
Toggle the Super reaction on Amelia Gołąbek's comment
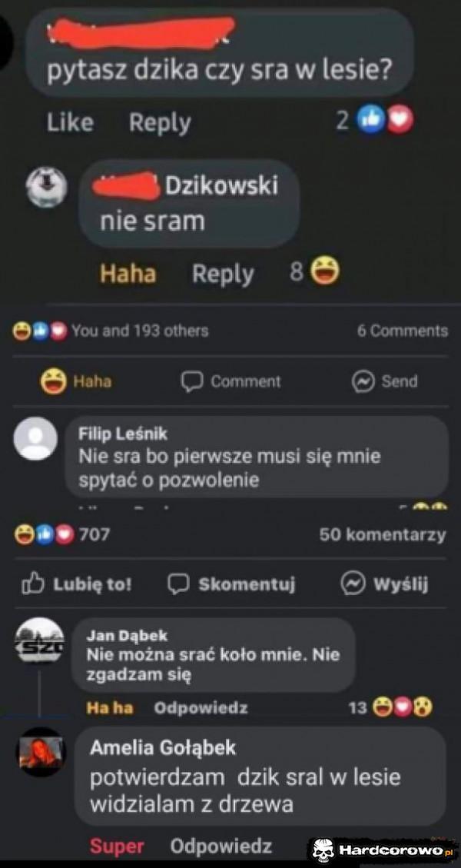click(117, 846)
